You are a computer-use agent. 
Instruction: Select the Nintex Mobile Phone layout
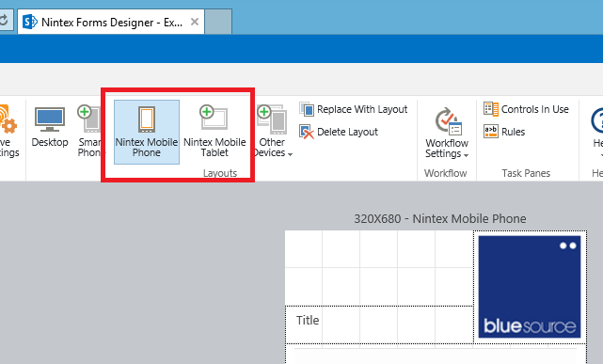point(147,133)
